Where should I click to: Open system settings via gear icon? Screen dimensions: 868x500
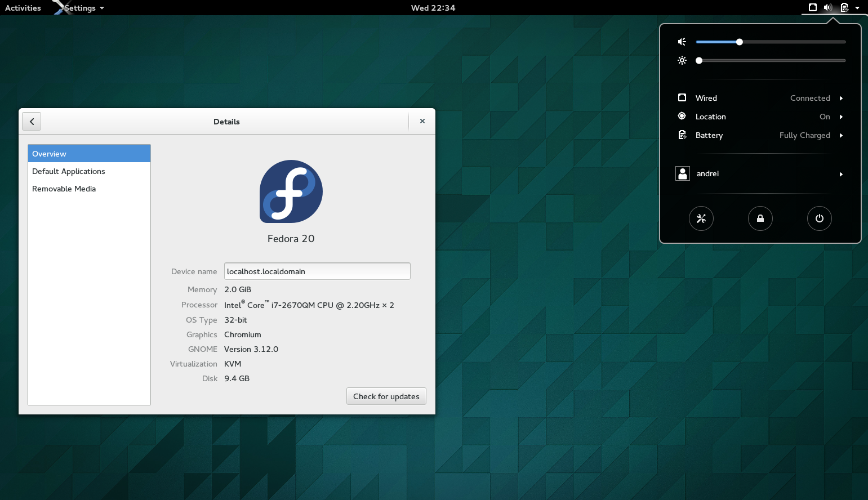pos(701,218)
